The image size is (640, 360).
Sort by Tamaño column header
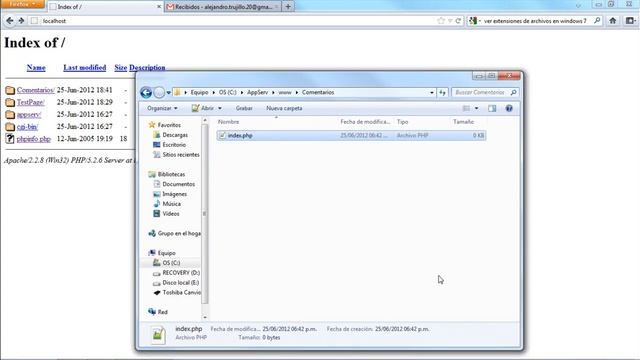(463, 122)
